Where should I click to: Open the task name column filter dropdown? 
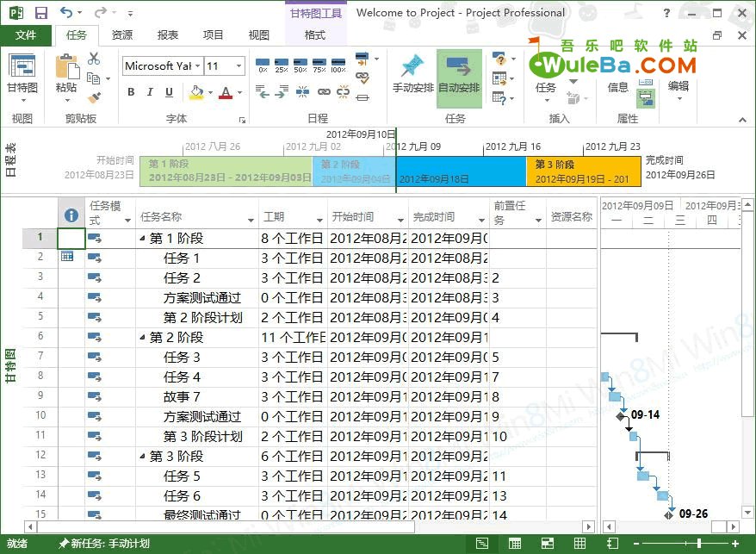point(251,220)
